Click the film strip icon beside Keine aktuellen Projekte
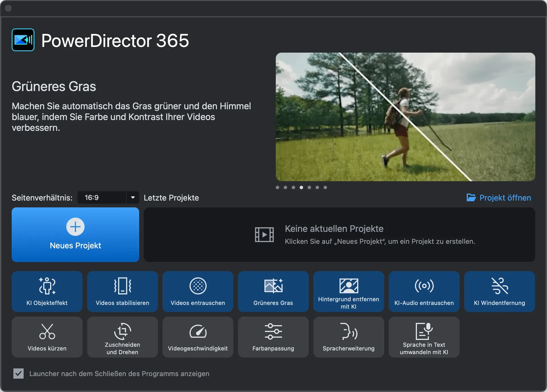 tap(264, 235)
